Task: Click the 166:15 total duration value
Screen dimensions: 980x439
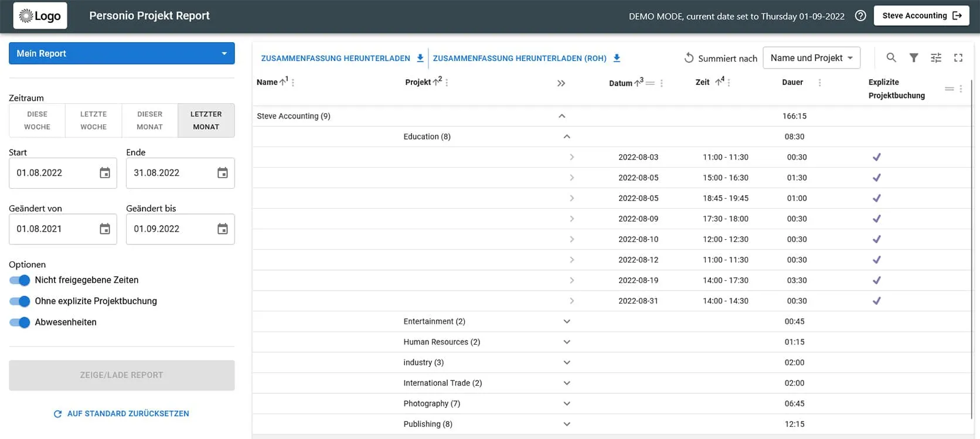Action: click(x=794, y=116)
